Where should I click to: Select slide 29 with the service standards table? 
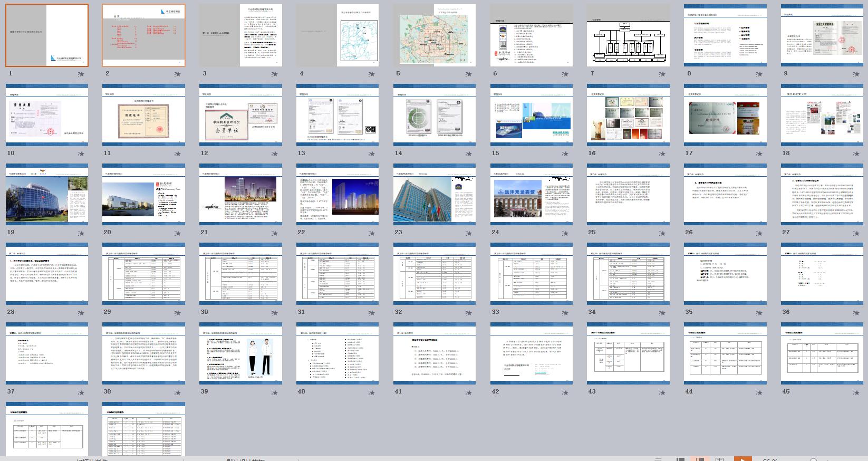144,274
